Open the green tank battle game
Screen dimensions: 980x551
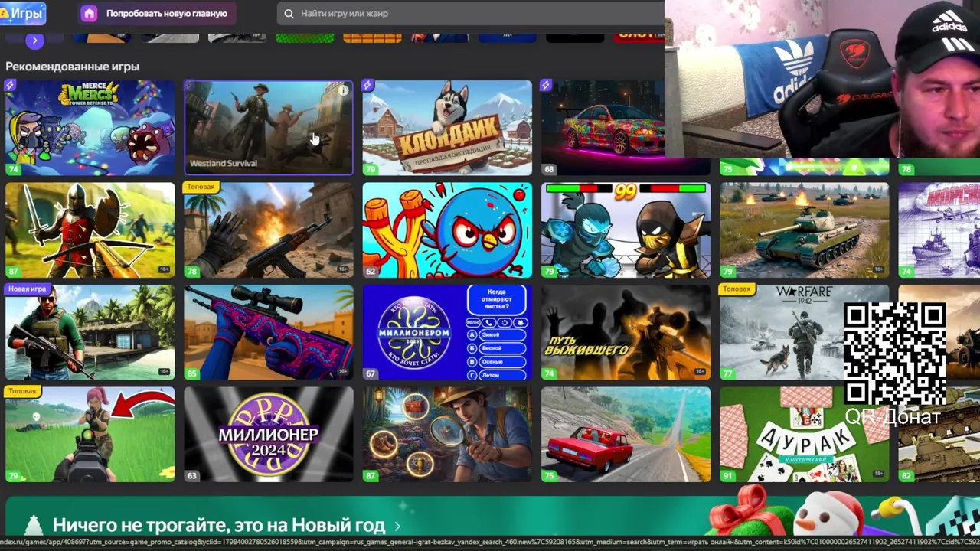[804, 230]
